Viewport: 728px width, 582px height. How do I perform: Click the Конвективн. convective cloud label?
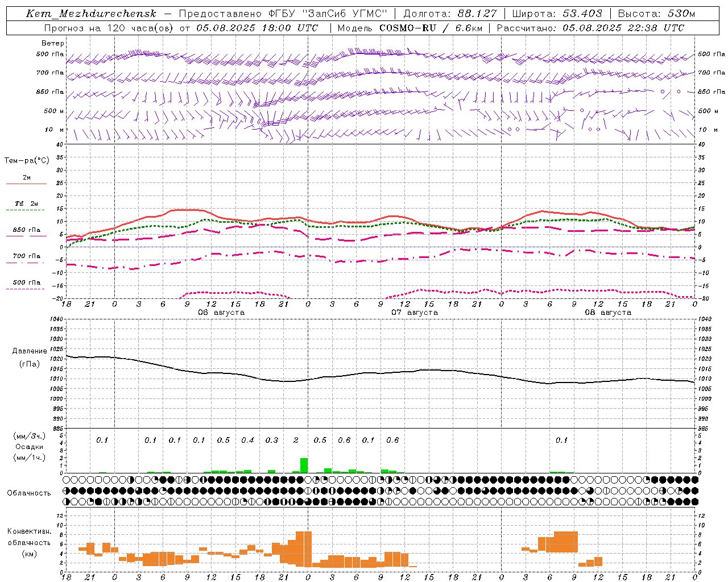pos(30,531)
